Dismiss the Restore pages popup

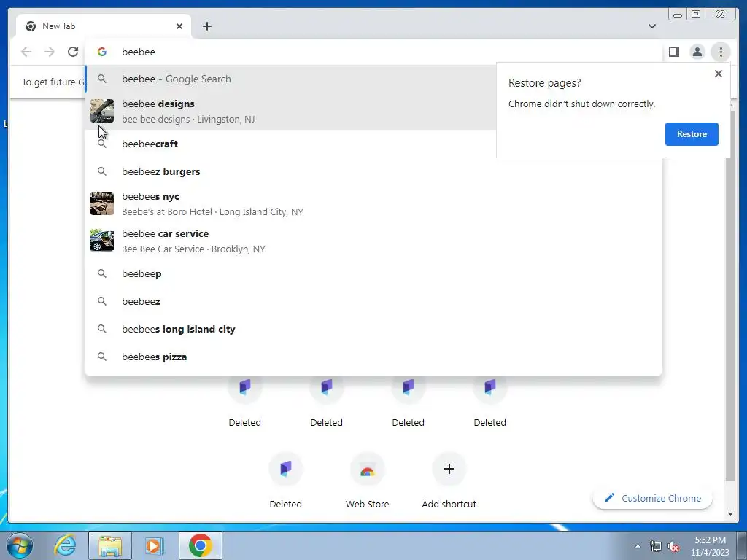pos(719,74)
